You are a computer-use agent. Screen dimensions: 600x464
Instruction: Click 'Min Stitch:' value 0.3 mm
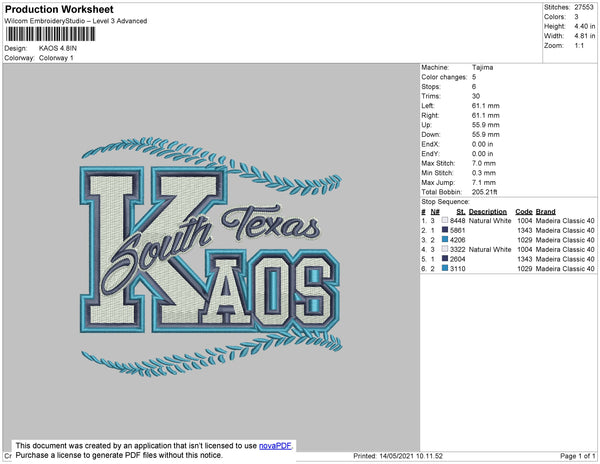point(484,173)
